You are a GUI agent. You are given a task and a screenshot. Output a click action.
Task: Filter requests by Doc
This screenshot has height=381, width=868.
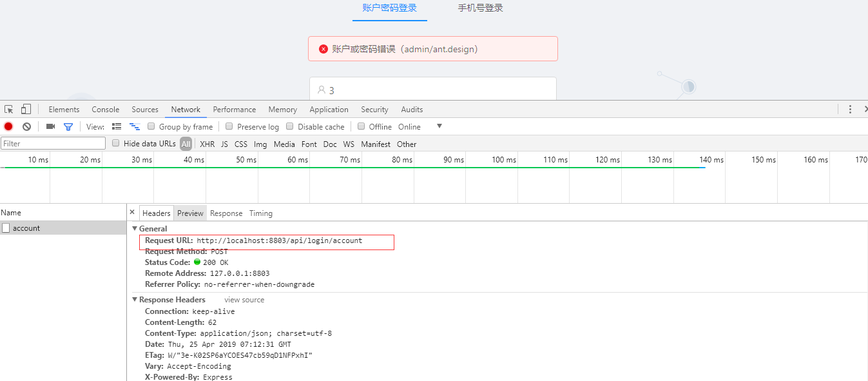[x=330, y=144]
